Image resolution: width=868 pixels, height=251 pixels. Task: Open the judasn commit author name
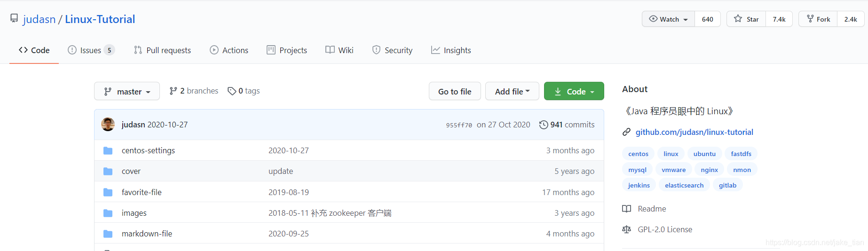[x=133, y=125]
